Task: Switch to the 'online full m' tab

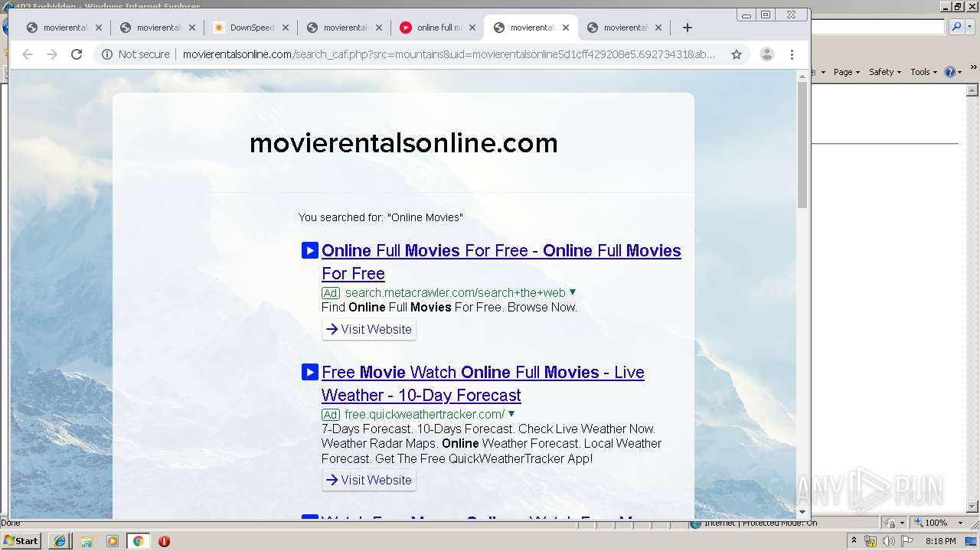Action: click(438, 28)
